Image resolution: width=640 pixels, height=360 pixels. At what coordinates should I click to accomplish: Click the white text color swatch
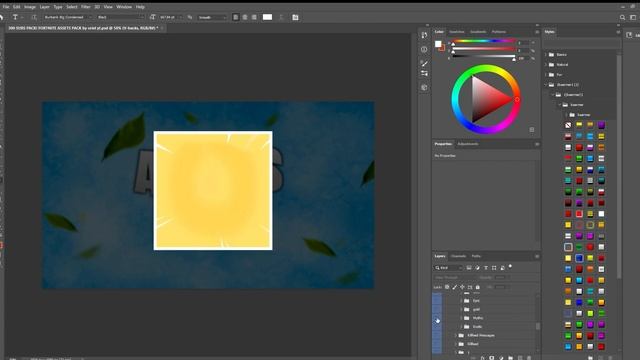(x=267, y=17)
